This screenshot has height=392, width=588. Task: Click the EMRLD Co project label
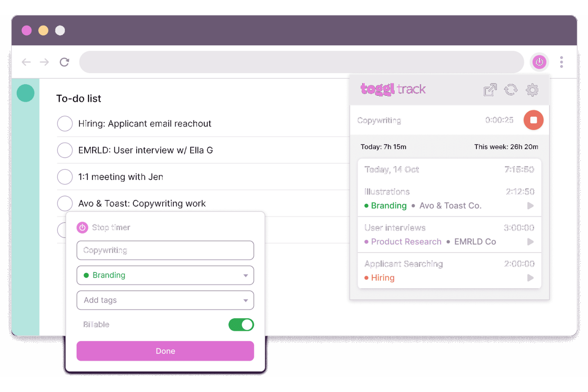click(475, 241)
